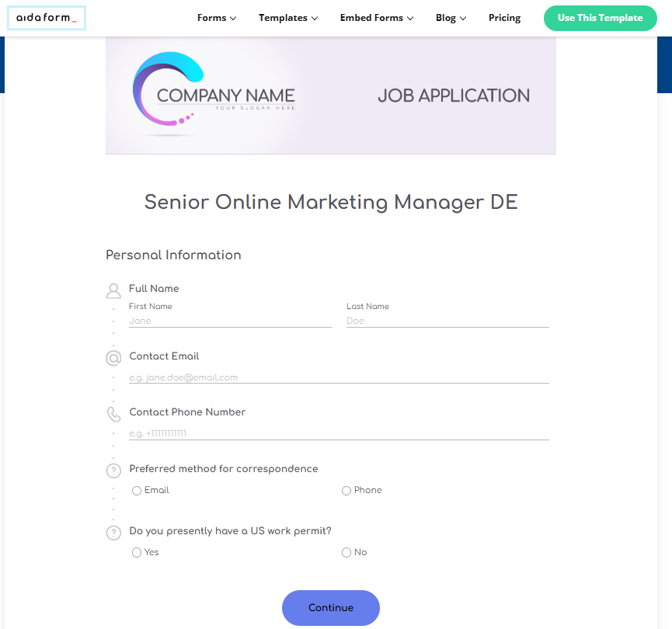Click the Continue button
The width and height of the screenshot is (672, 629).
pos(331,608)
